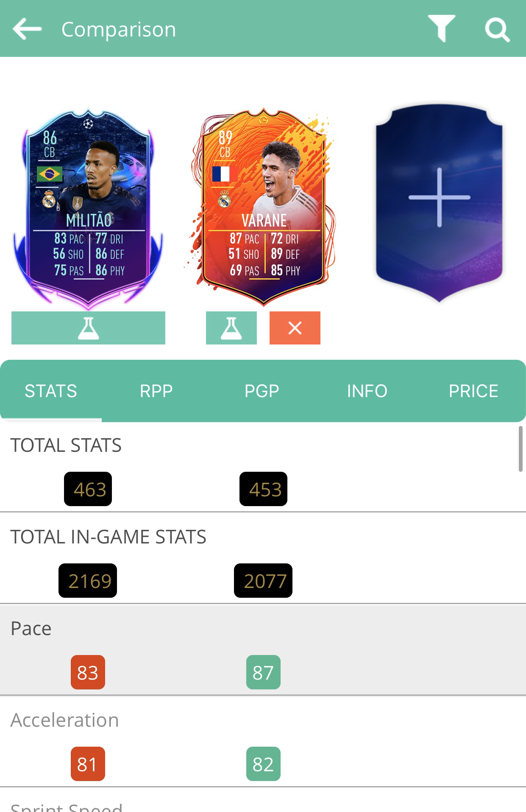The height and width of the screenshot is (812, 526).
Task: Tap the flask icon under Militão
Action: point(88,328)
